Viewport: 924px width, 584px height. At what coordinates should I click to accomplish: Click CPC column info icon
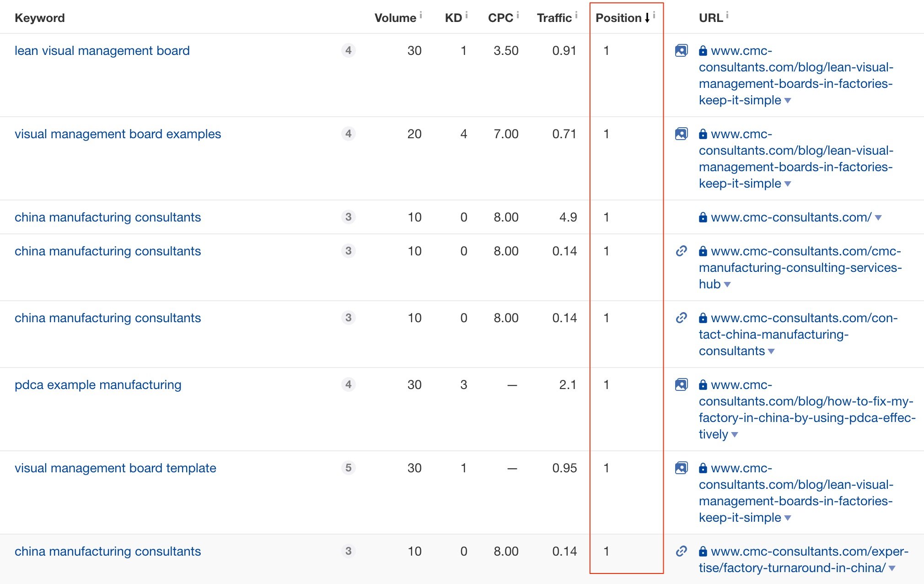pos(518,15)
